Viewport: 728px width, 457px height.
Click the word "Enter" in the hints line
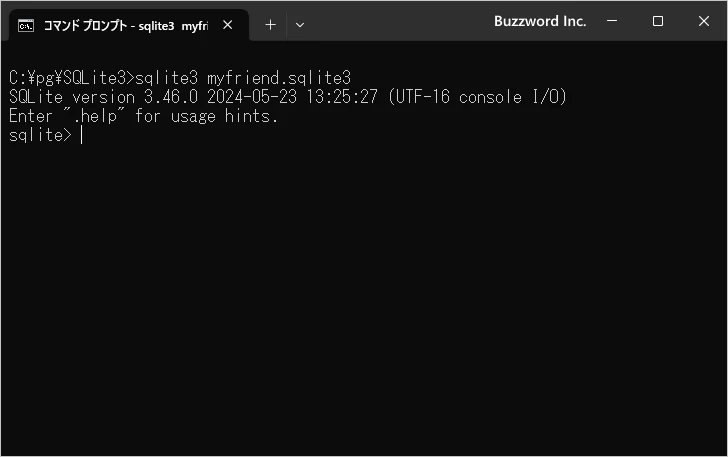pyautogui.click(x=30, y=116)
